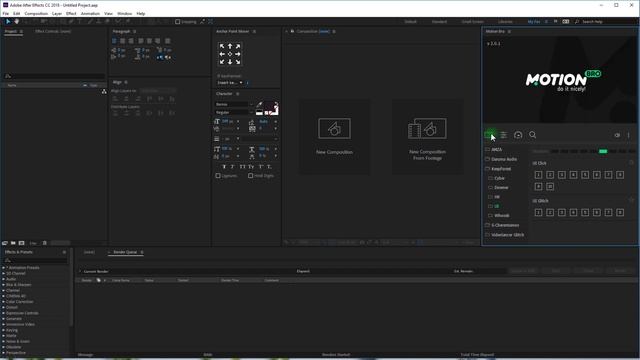Open Motion Bro search magnifier
The image size is (640, 360).
(533, 135)
